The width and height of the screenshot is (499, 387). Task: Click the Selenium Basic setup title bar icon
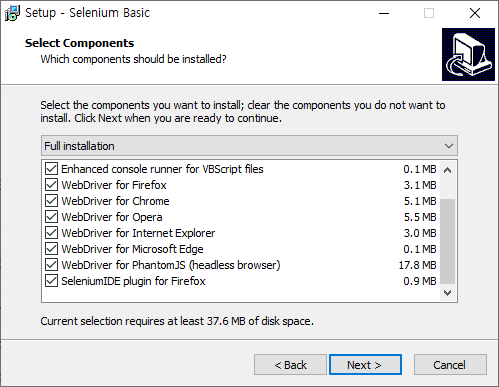(12, 13)
